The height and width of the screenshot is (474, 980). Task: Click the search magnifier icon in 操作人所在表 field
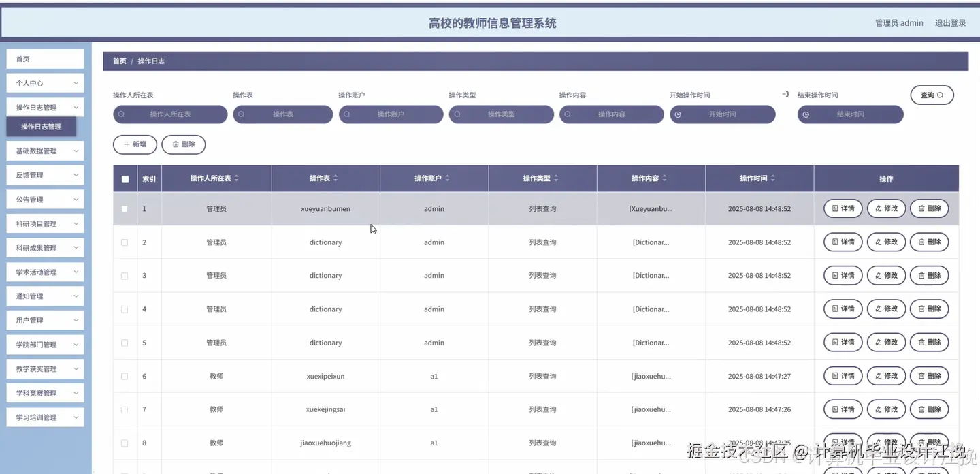pyautogui.click(x=121, y=114)
